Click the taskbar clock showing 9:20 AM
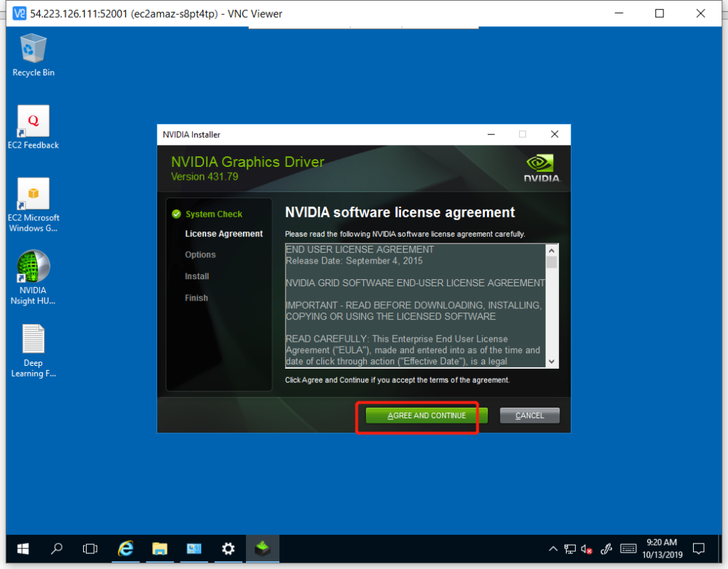Image resolution: width=728 pixels, height=569 pixels. tap(661, 548)
